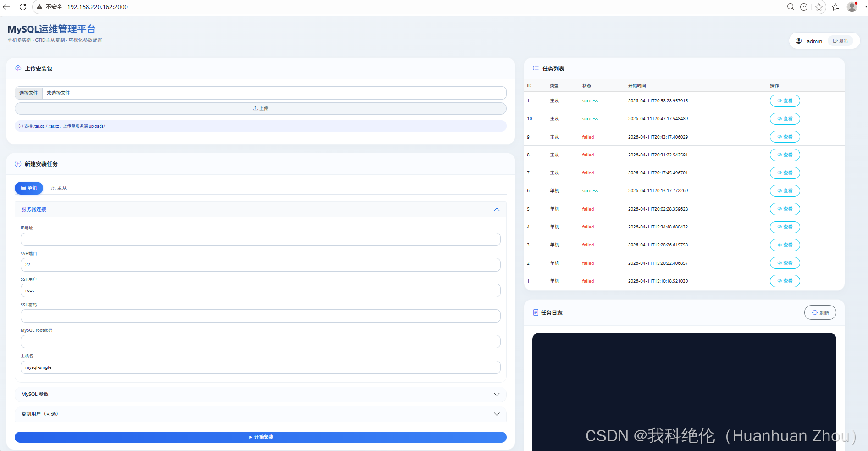The width and height of the screenshot is (868, 451).
Task: View details of task ID 11
Action: coord(785,101)
